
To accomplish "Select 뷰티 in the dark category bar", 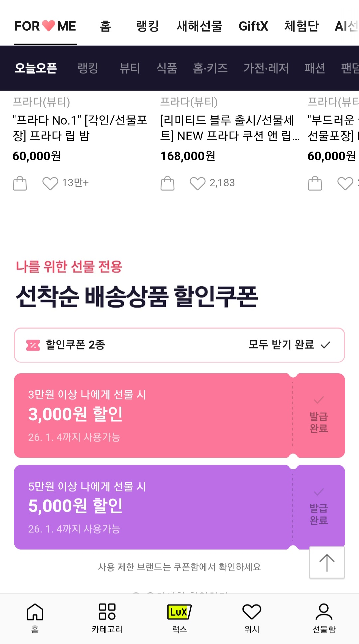I will 130,68.
